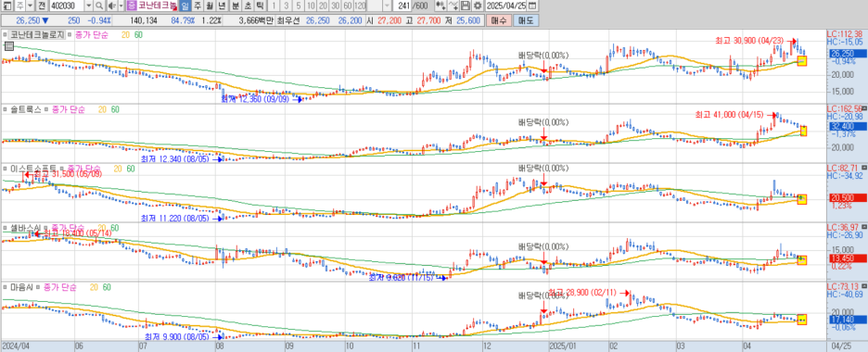Viewport: 868px width, 352px height.
Task: Click the 20 moving average legend in the 코난테크놀로지 panel
Action: click(126, 34)
